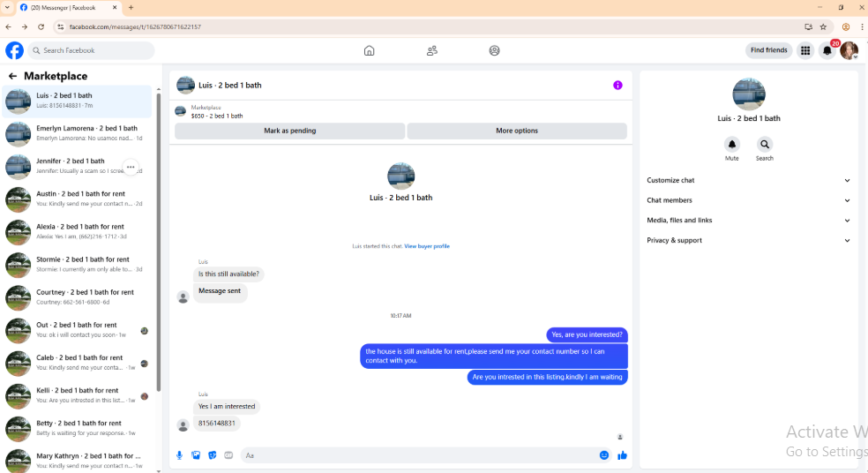Open the Courtney conversation
Image resolution: width=868 pixels, height=473 pixels.
(77, 297)
